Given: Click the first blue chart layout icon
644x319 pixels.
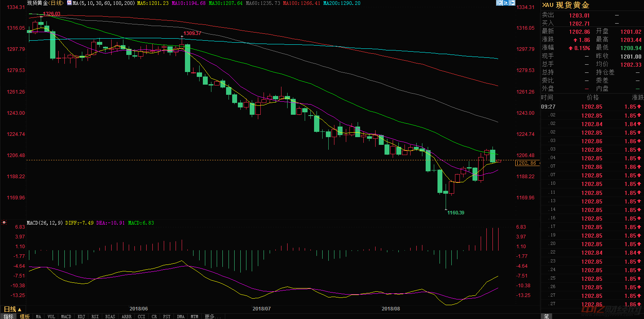Looking at the screenshot, I should coord(499,3).
